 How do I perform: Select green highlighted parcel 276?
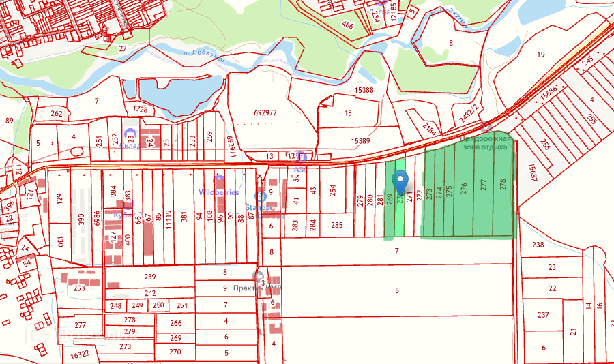[464, 189]
